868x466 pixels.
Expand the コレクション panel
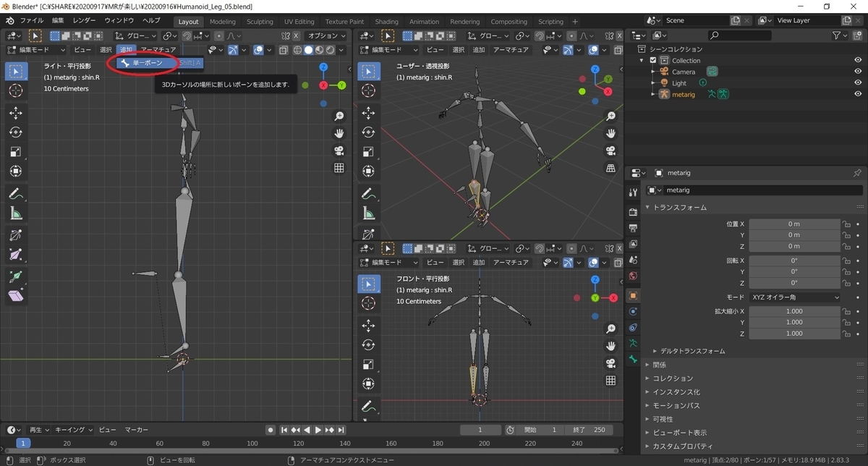point(673,378)
